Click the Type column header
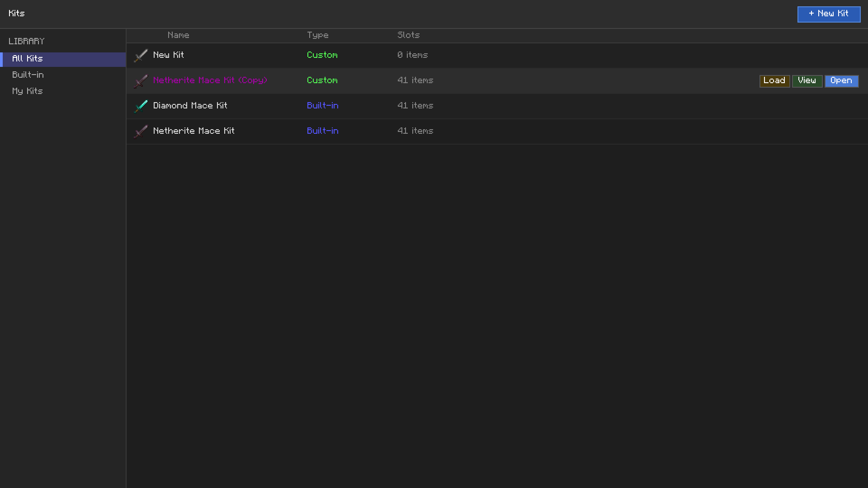The width and height of the screenshot is (868, 488). tap(318, 35)
